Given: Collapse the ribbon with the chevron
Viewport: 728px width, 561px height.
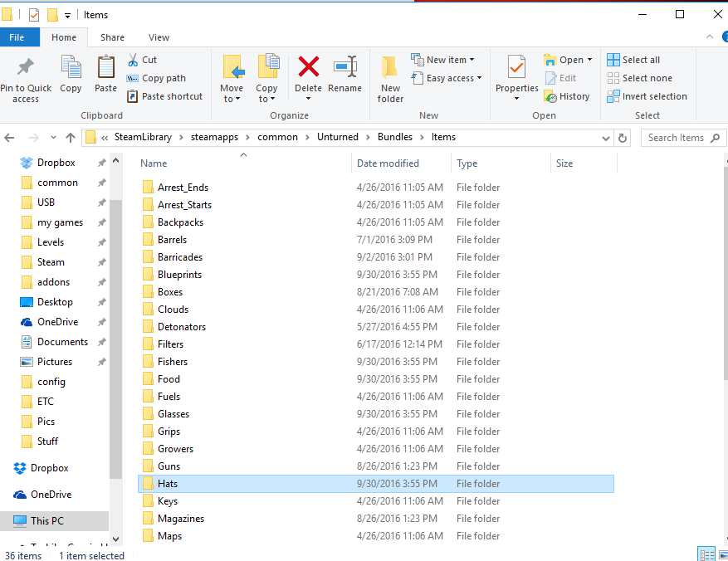Looking at the screenshot, I should click(710, 37).
